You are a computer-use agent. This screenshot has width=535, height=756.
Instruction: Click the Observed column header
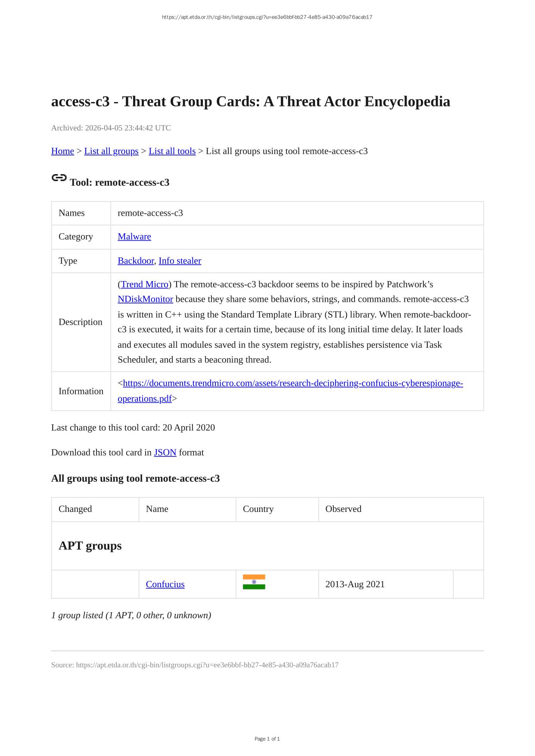[343, 509]
